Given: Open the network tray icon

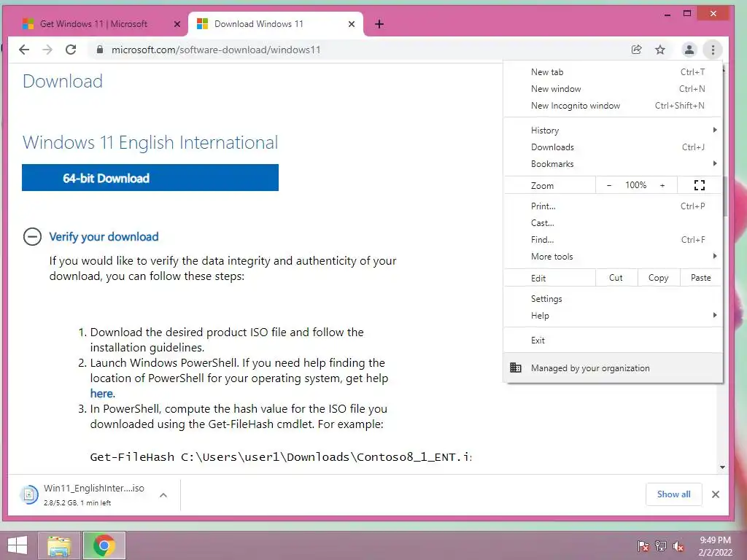Looking at the screenshot, I should coord(661,546).
